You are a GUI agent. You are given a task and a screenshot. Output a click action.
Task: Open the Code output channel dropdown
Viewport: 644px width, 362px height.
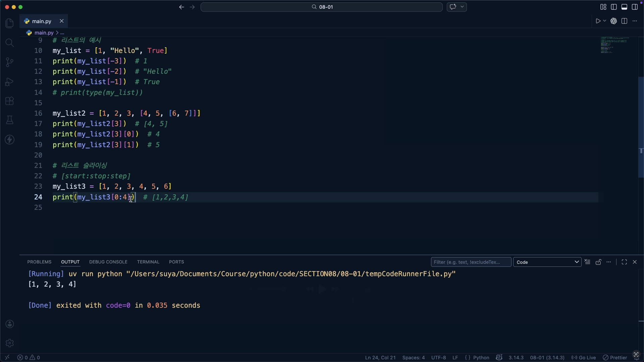pos(547,262)
